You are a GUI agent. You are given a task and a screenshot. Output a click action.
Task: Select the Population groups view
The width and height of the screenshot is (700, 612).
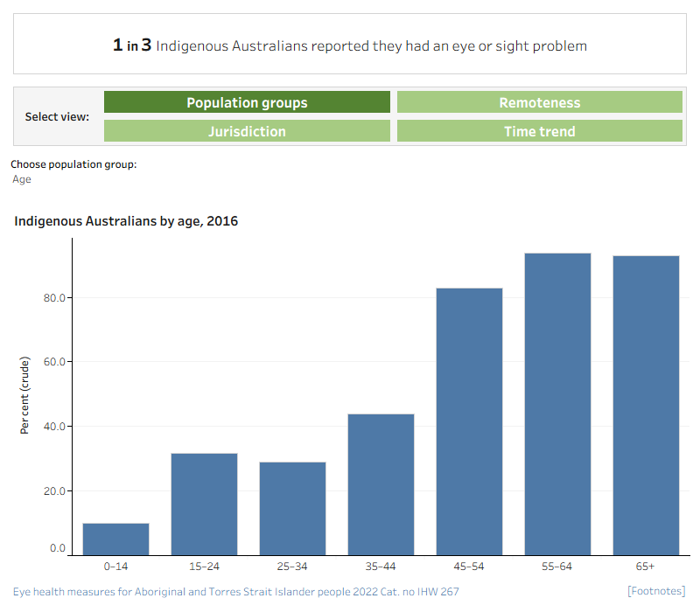[x=247, y=102]
